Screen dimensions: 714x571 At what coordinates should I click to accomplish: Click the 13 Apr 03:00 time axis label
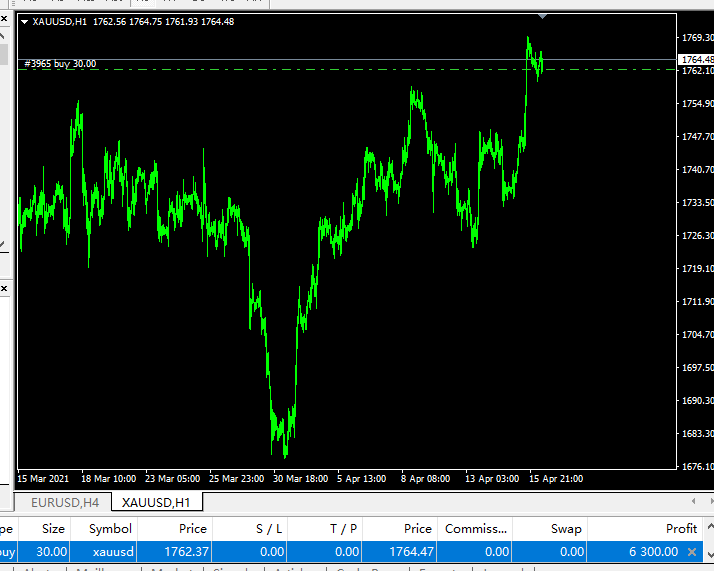coord(492,479)
